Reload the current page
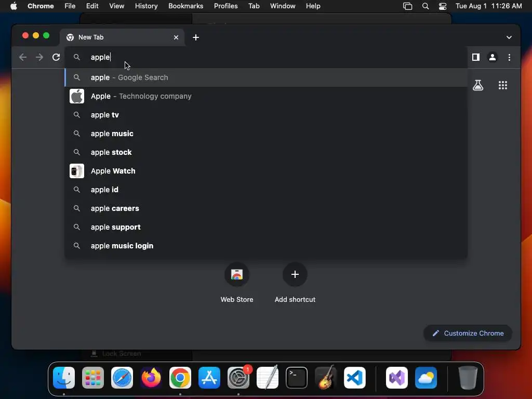The width and height of the screenshot is (532, 399). pos(56,57)
